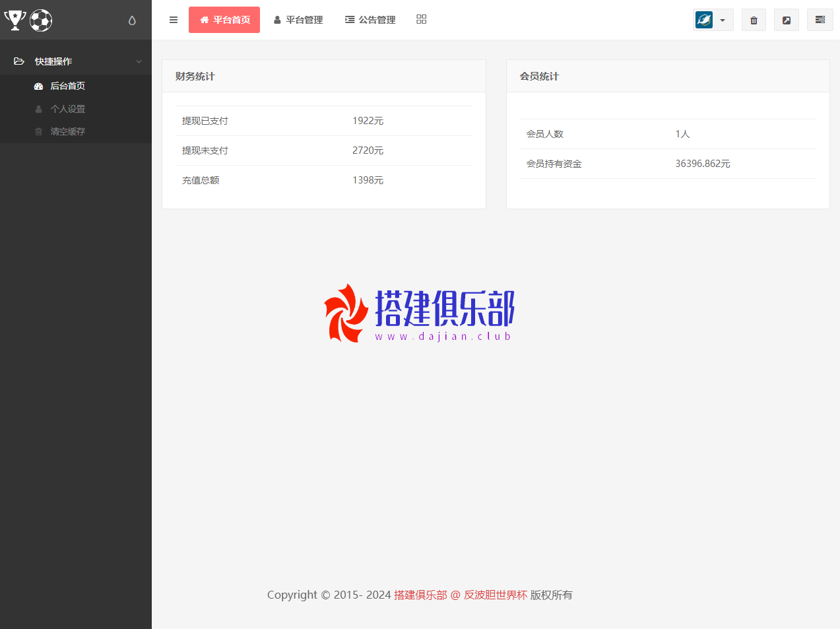840x629 pixels.
Task: Open the avatar dropdown arrow
Action: [723, 20]
